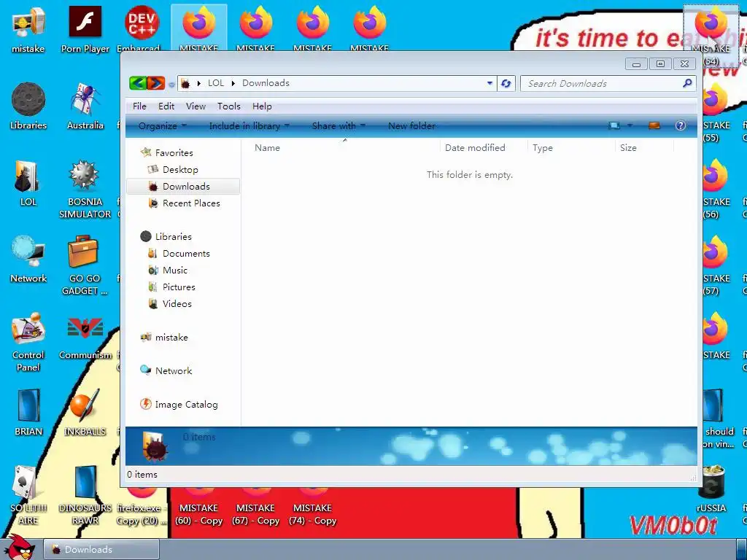
Task: Toggle the preview pane icon
Action: 654,125
